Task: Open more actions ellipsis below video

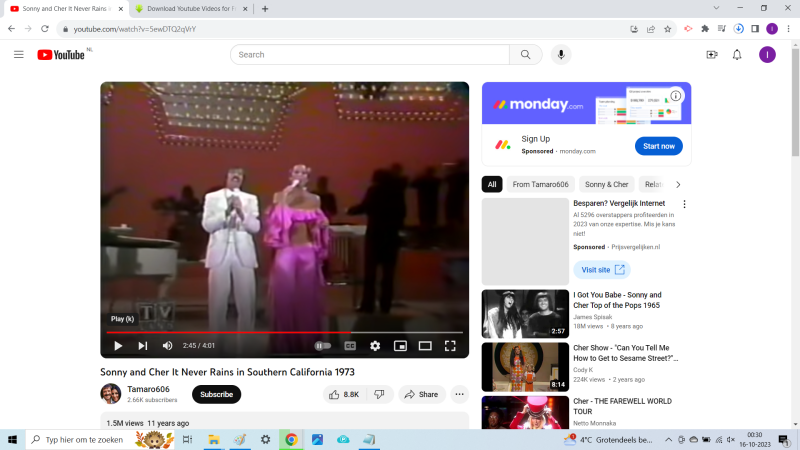Action: [459, 394]
